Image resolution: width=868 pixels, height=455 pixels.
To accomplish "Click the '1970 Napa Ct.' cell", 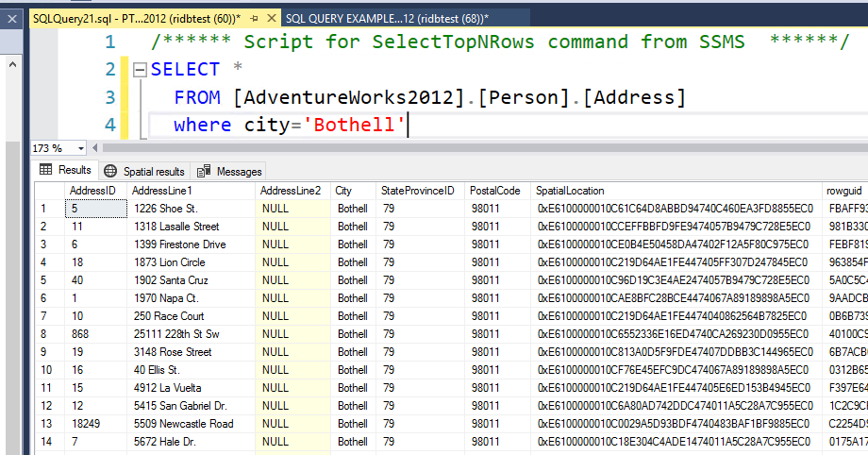I will [x=191, y=298].
